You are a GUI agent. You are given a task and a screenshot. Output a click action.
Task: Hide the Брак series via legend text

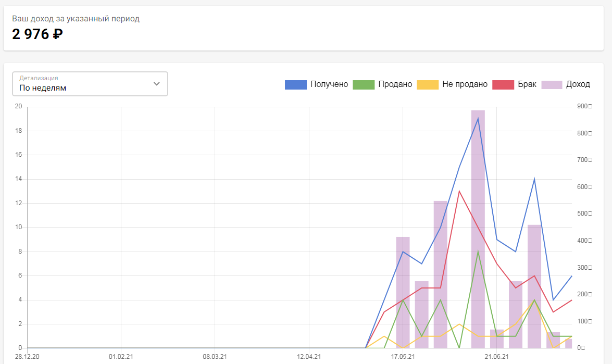tap(527, 84)
